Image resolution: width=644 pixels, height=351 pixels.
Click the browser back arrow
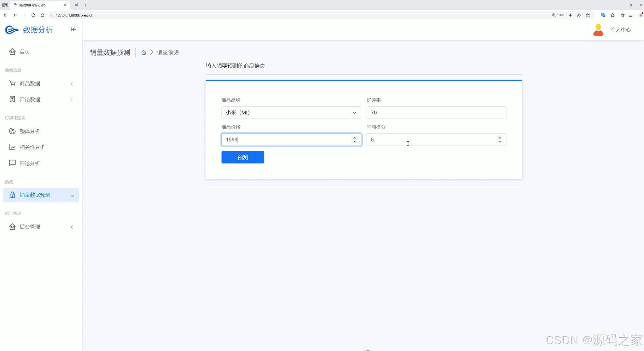coord(15,15)
